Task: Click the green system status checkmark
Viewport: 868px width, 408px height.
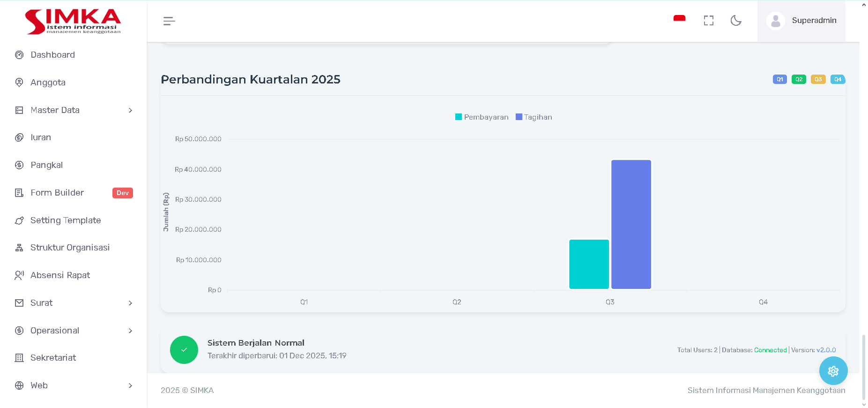Action: [x=184, y=350]
